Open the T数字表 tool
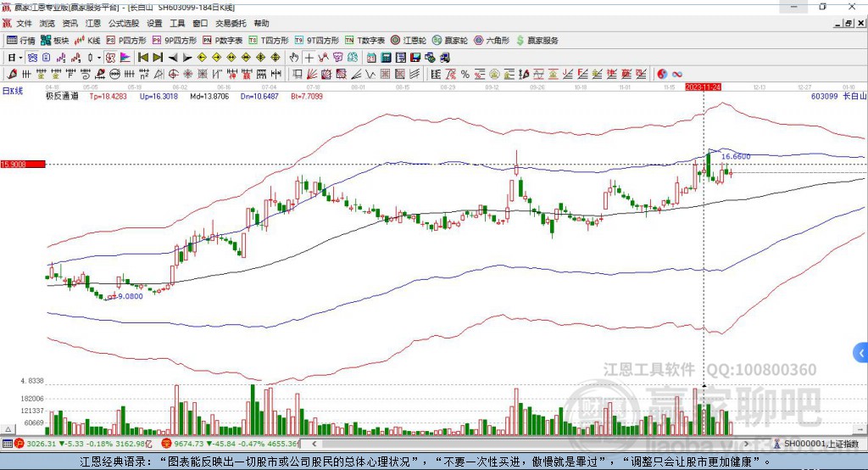This screenshot has height=470, width=868. [x=364, y=41]
